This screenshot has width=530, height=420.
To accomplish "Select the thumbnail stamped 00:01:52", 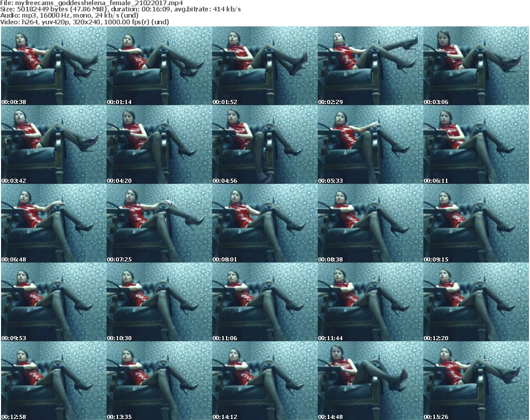I will pyautogui.click(x=264, y=66).
